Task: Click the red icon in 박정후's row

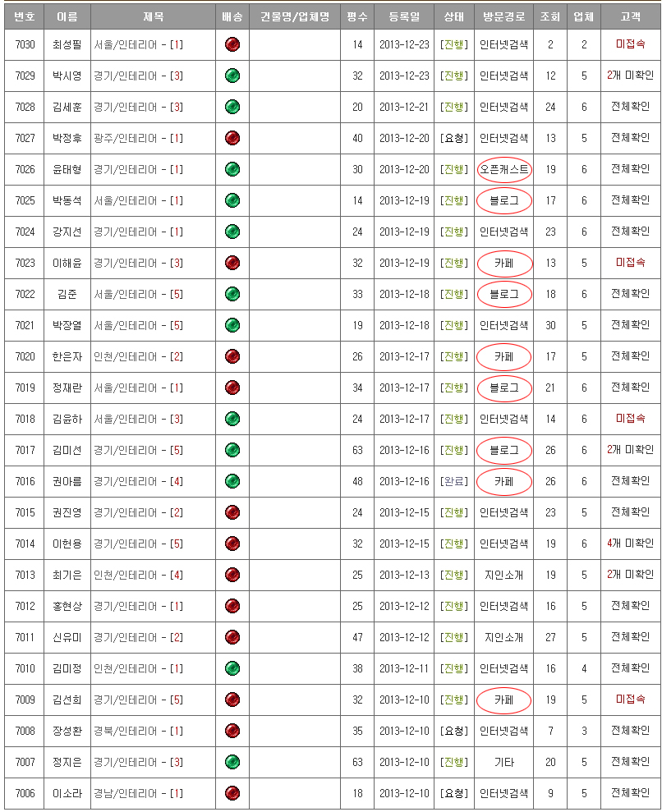Action: click(x=232, y=138)
